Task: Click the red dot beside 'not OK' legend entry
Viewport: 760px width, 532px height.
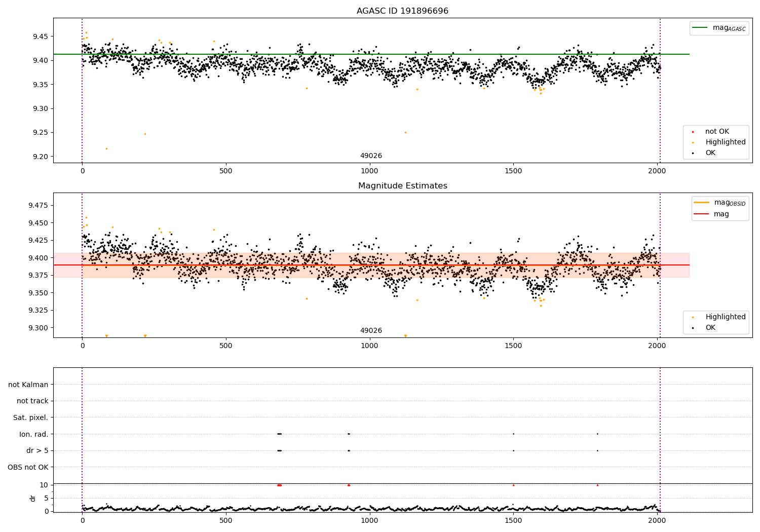Action: tap(693, 132)
